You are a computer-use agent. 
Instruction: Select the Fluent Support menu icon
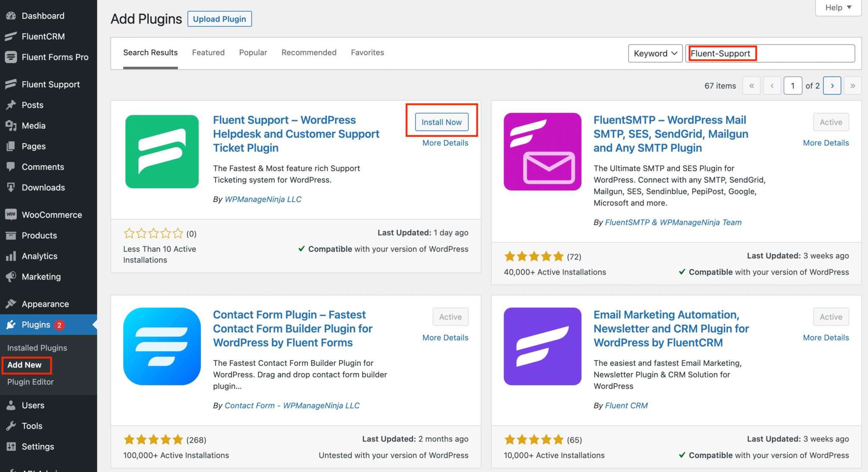(x=11, y=84)
